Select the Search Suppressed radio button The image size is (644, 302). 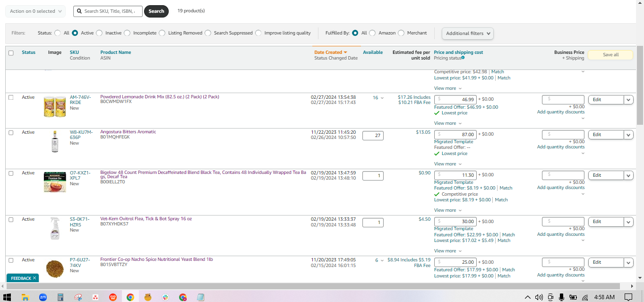pos(208,33)
